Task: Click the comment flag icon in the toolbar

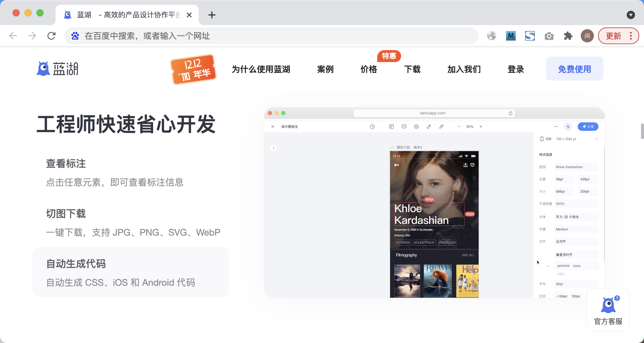Action: (x=404, y=126)
